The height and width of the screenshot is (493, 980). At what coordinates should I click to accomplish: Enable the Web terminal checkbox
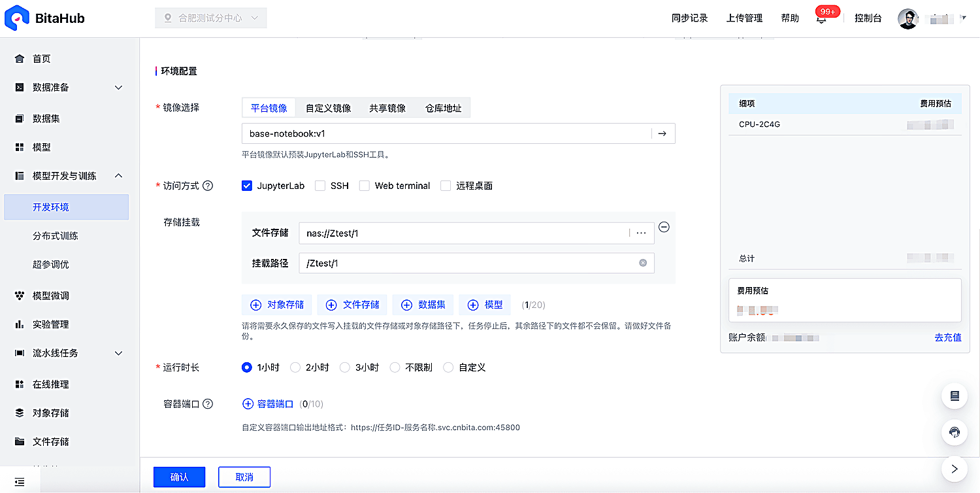click(x=365, y=186)
